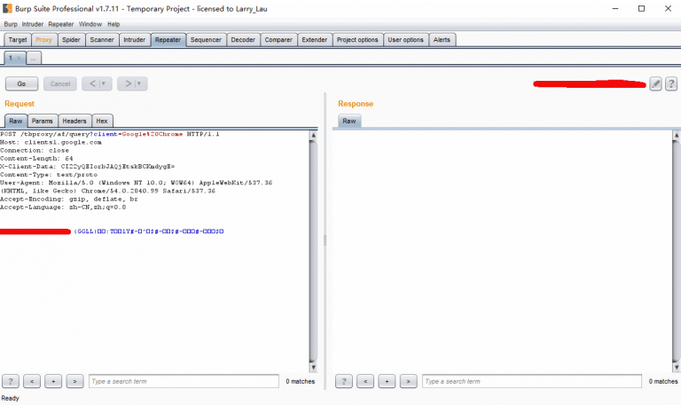The width and height of the screenshot is (694, 410).
Task: Switch to the Spider tab
Action: click(71, 40)
